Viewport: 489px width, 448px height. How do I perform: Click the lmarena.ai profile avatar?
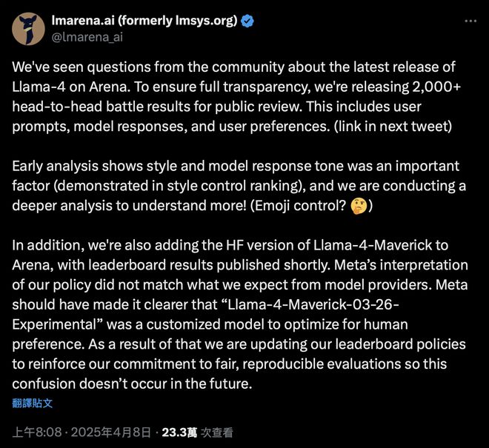(x=28, y=28)
